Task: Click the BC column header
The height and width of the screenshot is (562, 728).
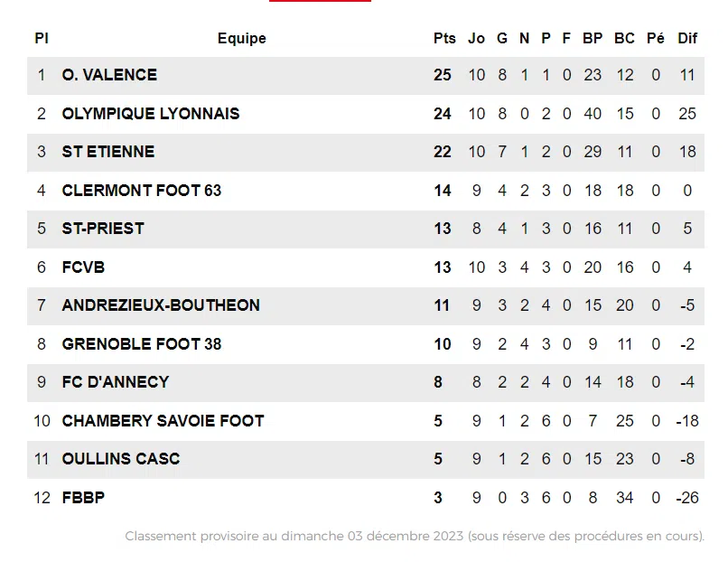Action: pos(624,38)
